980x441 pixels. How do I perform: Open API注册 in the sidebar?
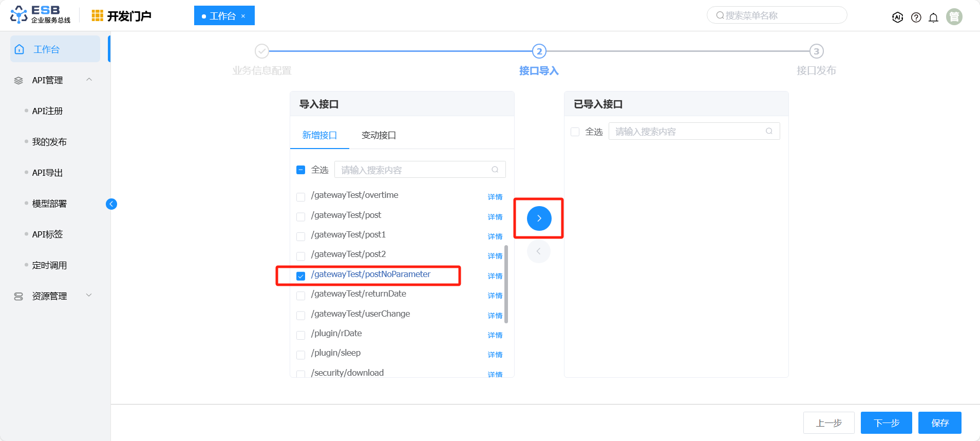47,111
